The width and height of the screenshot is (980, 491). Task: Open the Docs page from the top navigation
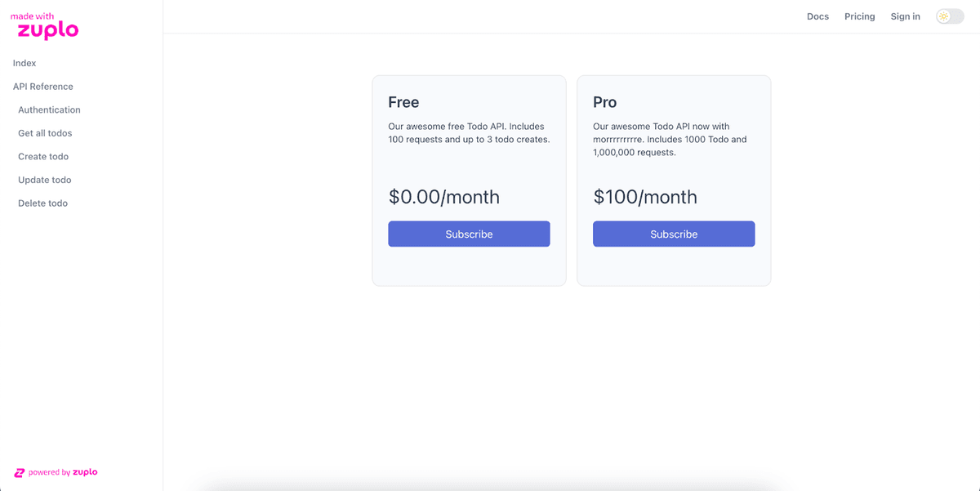click(817, 16)
